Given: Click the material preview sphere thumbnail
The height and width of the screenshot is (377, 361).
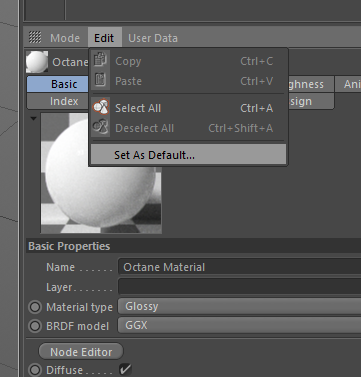Looking at the screenshot, I should pos(101,173).
